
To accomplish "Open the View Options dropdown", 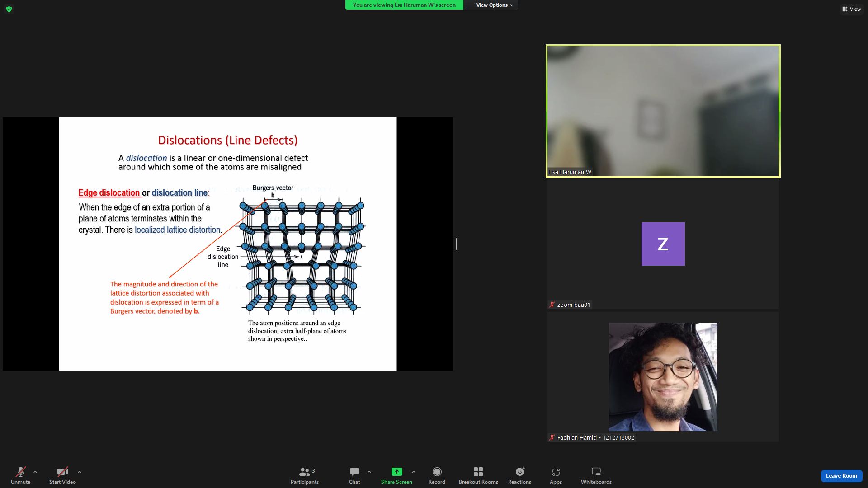I will click(494, 5).
